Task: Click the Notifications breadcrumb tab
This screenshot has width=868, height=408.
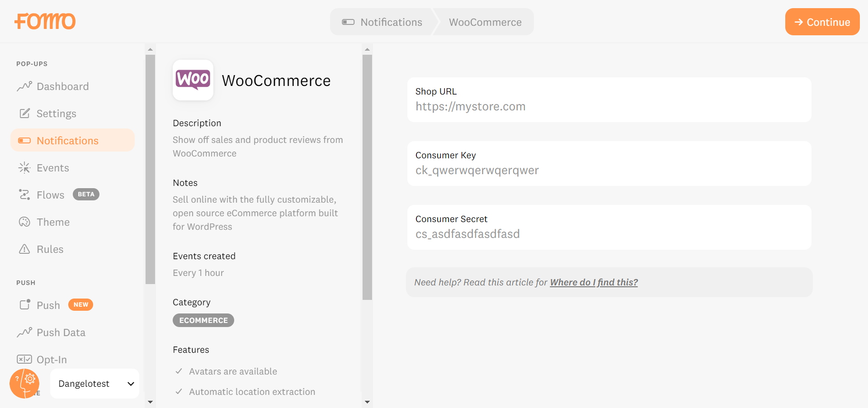Action: point(382,22)
